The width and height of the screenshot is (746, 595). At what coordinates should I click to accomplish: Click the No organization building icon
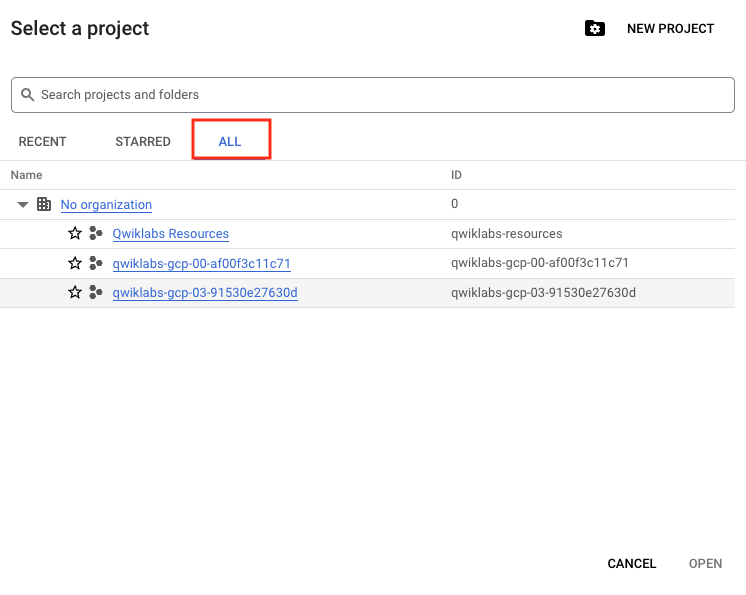[x=44, y=204]
